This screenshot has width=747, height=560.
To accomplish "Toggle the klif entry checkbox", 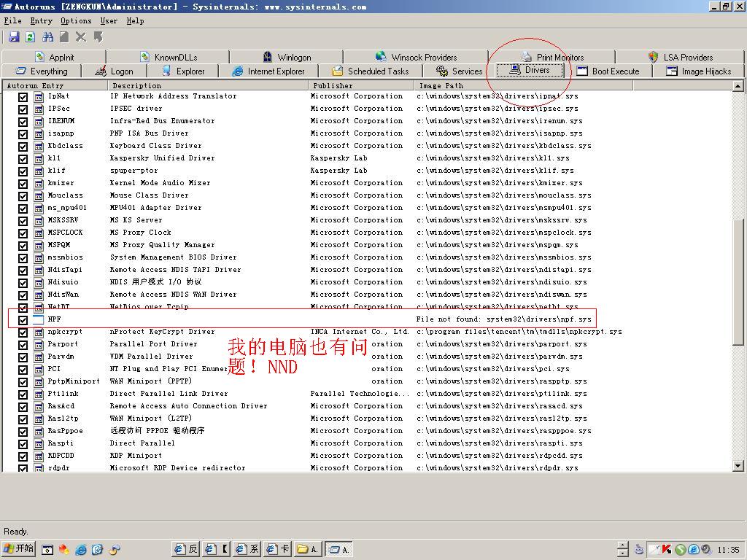I will [23, 171].
